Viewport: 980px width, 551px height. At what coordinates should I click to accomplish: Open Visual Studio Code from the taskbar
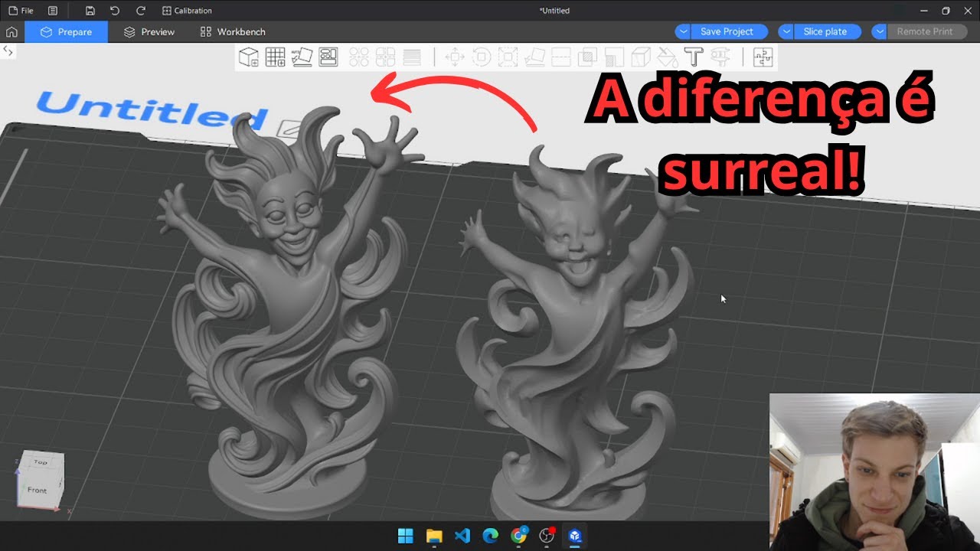[x=462, y=536]
